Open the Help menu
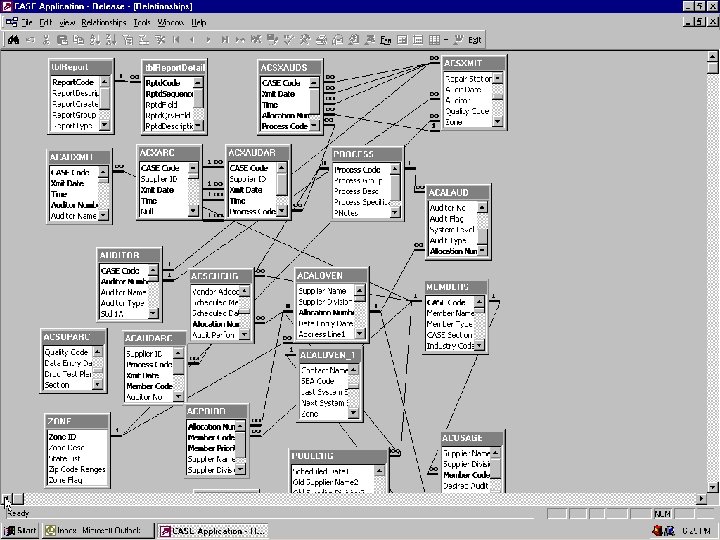This screenshot has height=540, width=720. pos(199,22)
